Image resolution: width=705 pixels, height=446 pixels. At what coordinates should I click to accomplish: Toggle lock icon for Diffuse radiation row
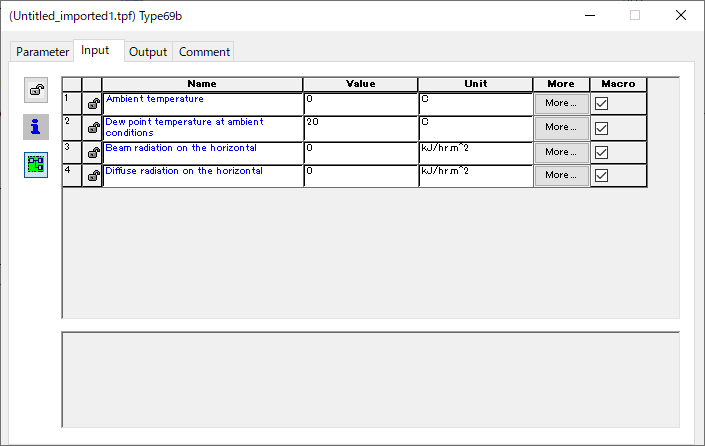[x=93, y=175]
